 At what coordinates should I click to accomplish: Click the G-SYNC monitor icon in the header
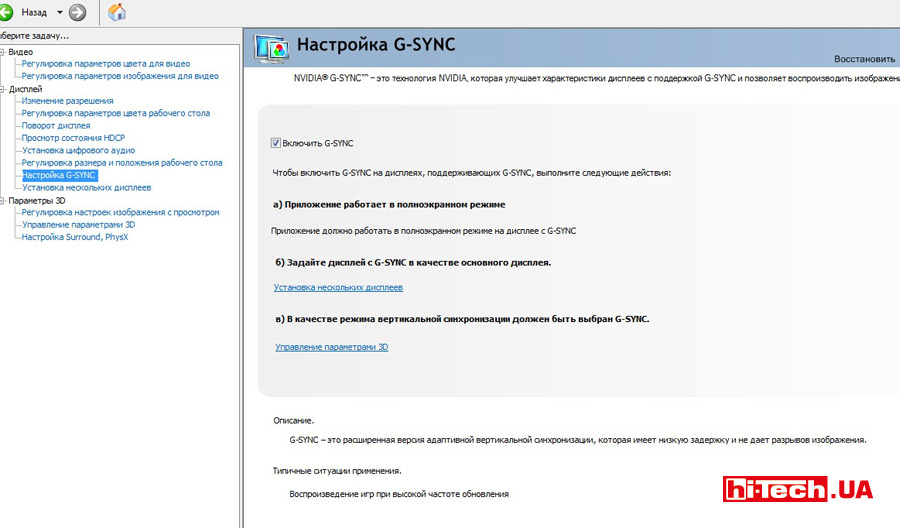[271, 48]
